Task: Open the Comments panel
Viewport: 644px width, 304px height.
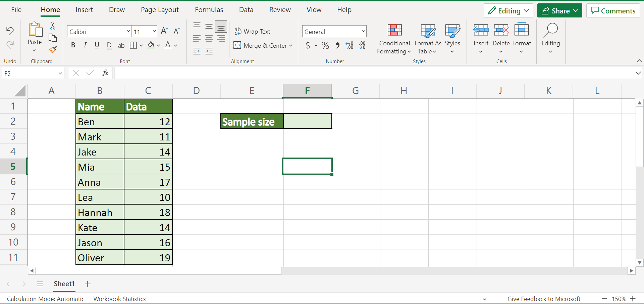Action: 613,10
